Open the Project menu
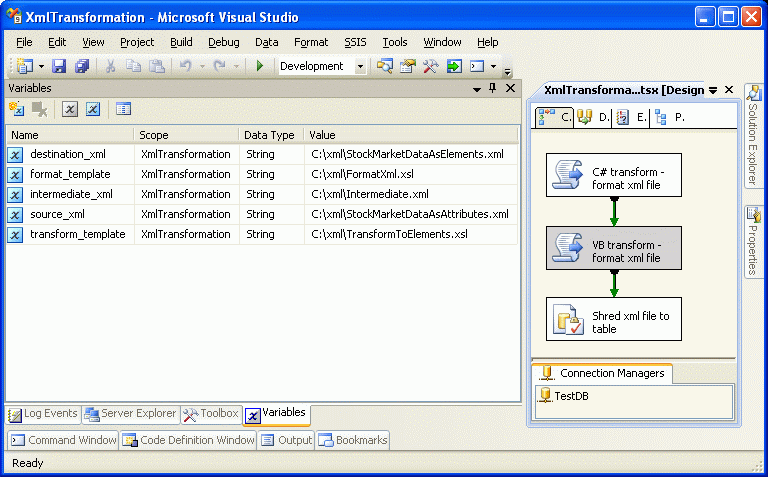The width and height of the screenshot is (768, 477). click(137, 43)
